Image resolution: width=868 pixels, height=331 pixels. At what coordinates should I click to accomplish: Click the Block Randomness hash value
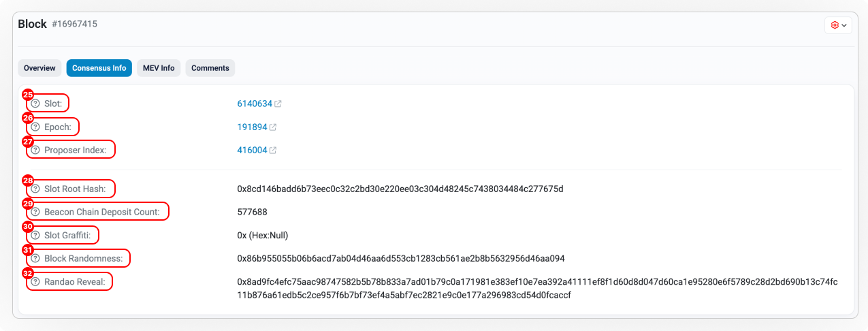(x=400, y=259)
